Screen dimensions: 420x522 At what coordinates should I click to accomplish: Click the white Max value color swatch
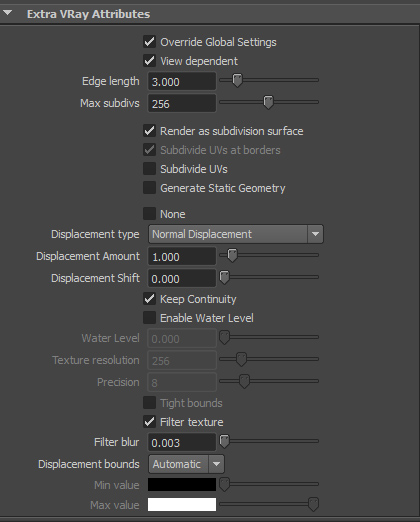pyautogui.click(x=182, y=505)
